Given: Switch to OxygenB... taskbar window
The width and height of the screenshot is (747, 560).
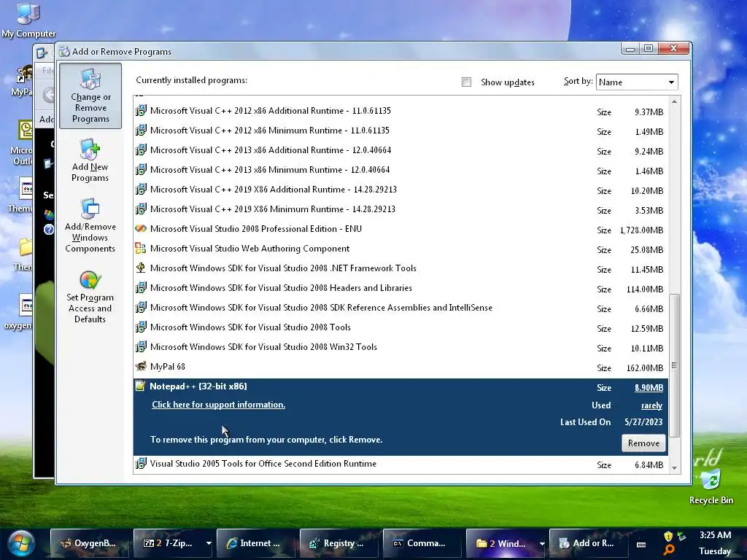Looking at the screenshot, I should click(90, 543).
